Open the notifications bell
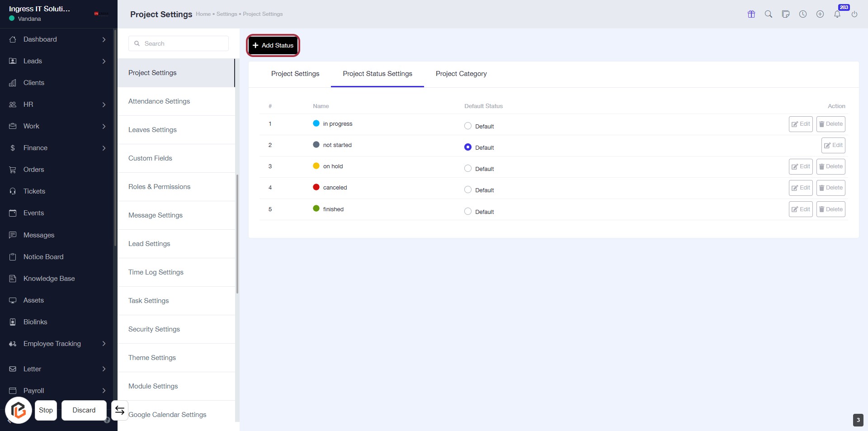Image resolution: width=868 pixels, height=431 pixels. tap(837, 14)
